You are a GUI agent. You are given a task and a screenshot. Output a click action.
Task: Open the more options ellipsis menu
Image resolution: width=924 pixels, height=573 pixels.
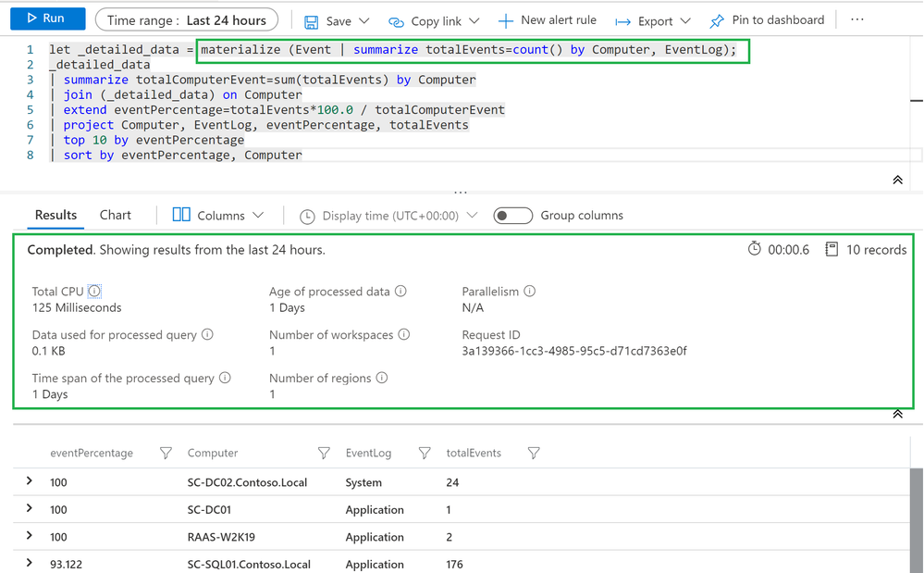[x=857, y=19]
